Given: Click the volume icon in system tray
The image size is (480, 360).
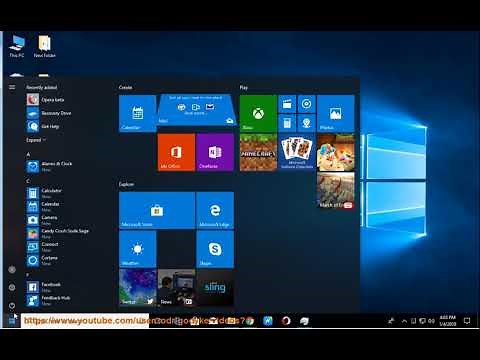Looking at the screenshot, I should coord(431,321).
